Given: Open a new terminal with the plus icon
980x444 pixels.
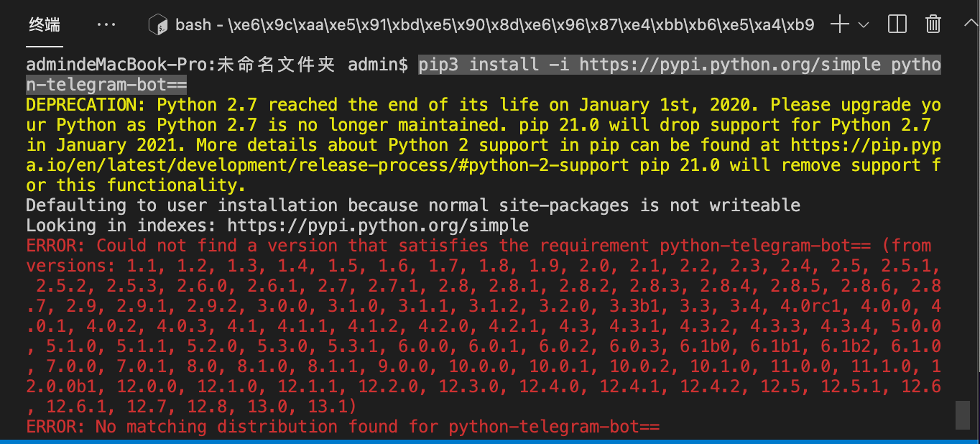Looking at the screenshot, I should pyautogui.click(x=838, y=24).
